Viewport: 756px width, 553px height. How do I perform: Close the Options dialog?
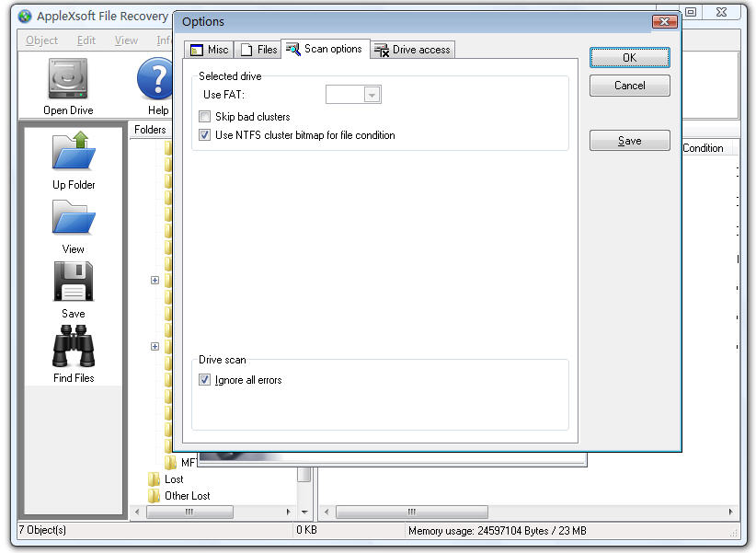coord(665,22)
